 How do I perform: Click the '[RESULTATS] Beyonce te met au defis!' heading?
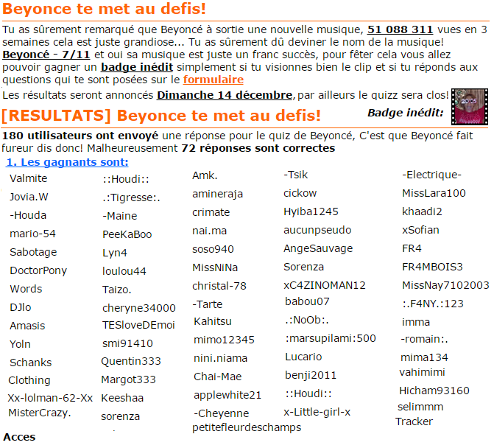161,116
